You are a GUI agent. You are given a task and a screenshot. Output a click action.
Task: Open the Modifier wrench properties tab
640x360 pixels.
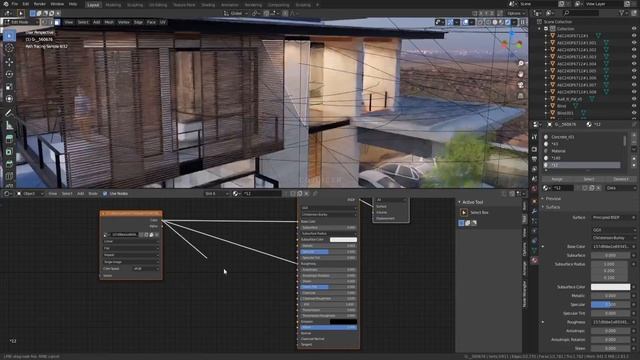click(x=534, y=211)
